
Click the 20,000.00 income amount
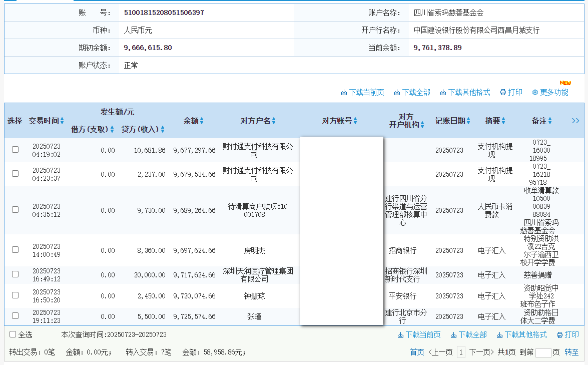150,275
